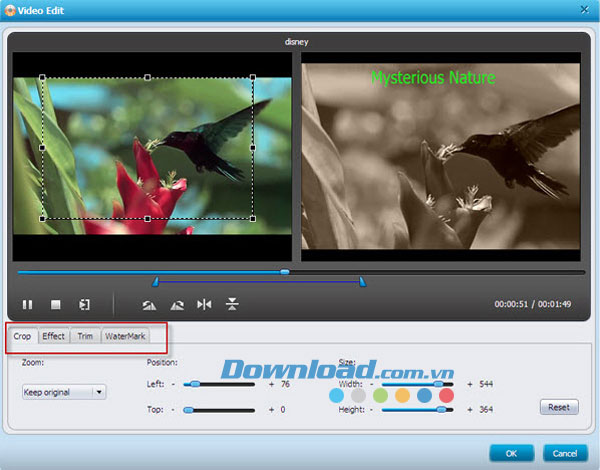Rotate video counterclockwise icon
This screenshot has height=470, width=600.
click(x=149, y=305)
